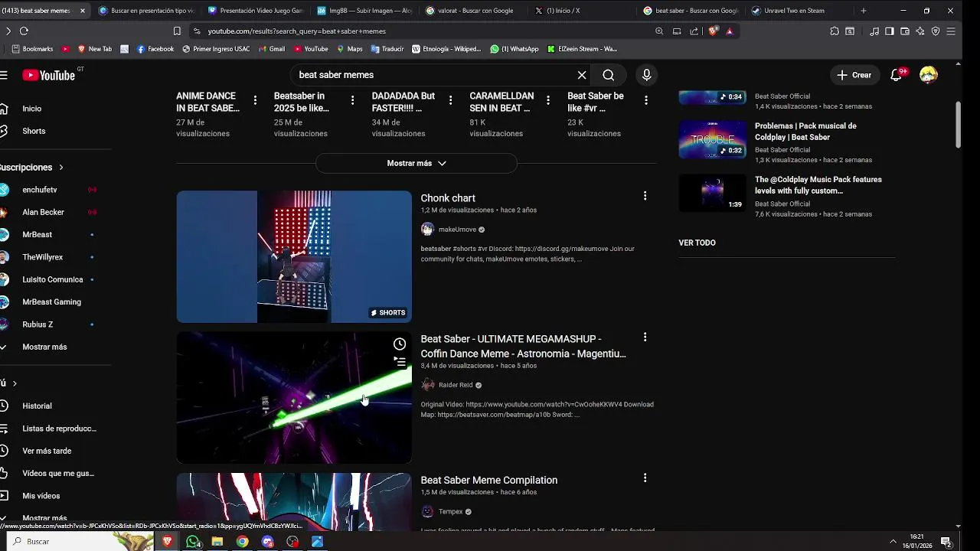Go to Inicio in sidebar
The height and width of the screenshot is (551, 980).
click(31, 109)
